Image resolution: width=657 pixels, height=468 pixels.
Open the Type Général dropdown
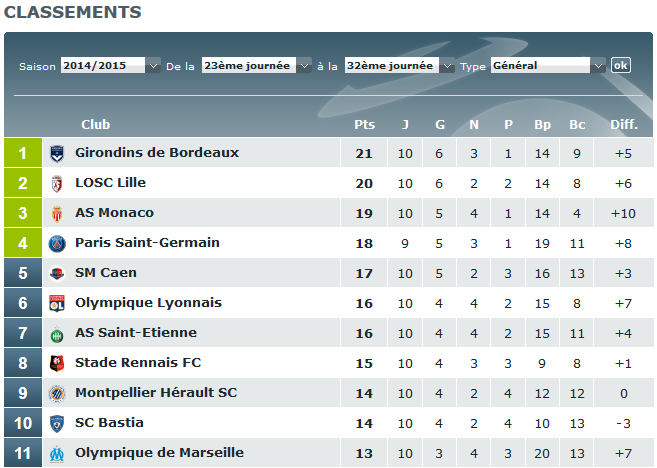coord(547,65)
